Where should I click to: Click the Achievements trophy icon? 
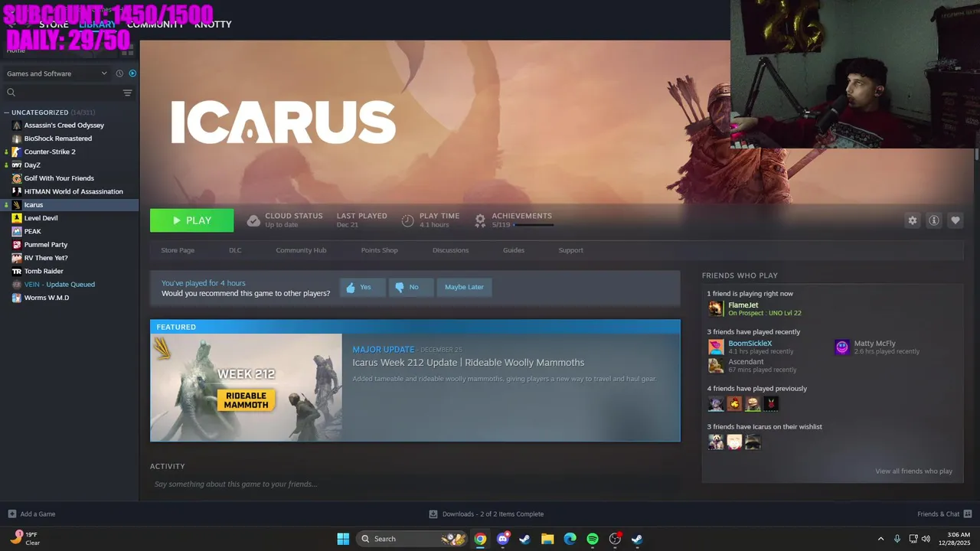pyautogui.click(x=480, y=220)
